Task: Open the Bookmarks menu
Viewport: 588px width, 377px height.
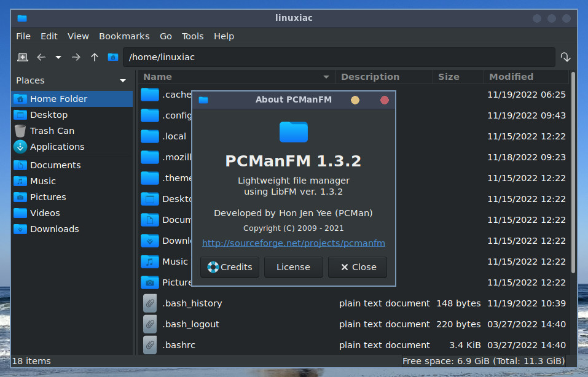Action: (x=124, y=36)
